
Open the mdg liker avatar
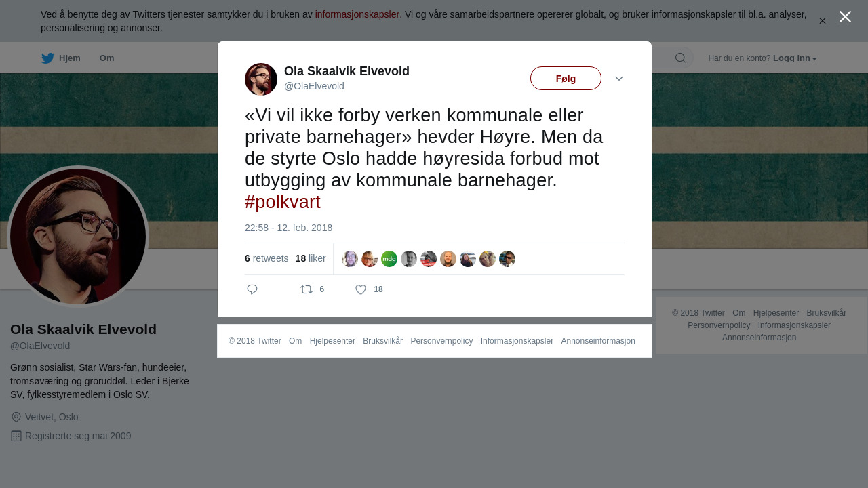389,259
